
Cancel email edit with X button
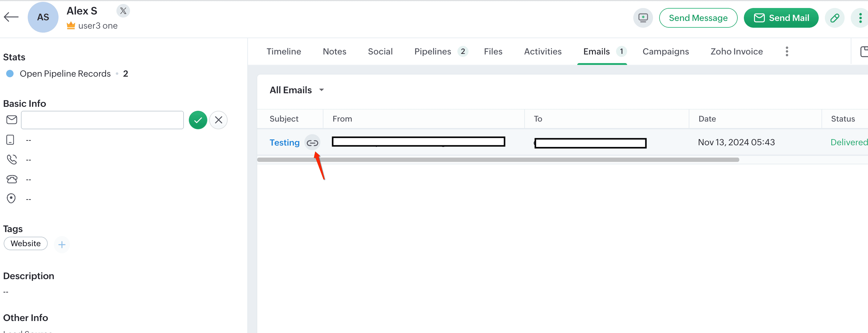pyautogui.click(x=218, y=120)
